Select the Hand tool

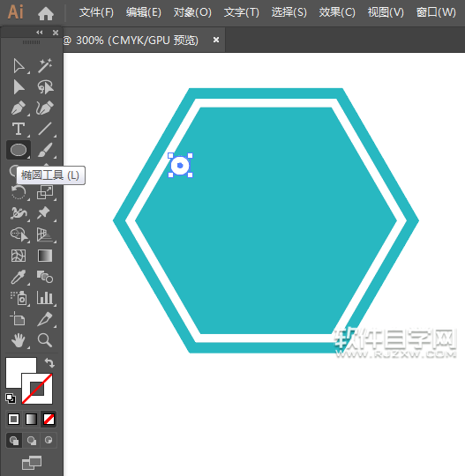19,340
